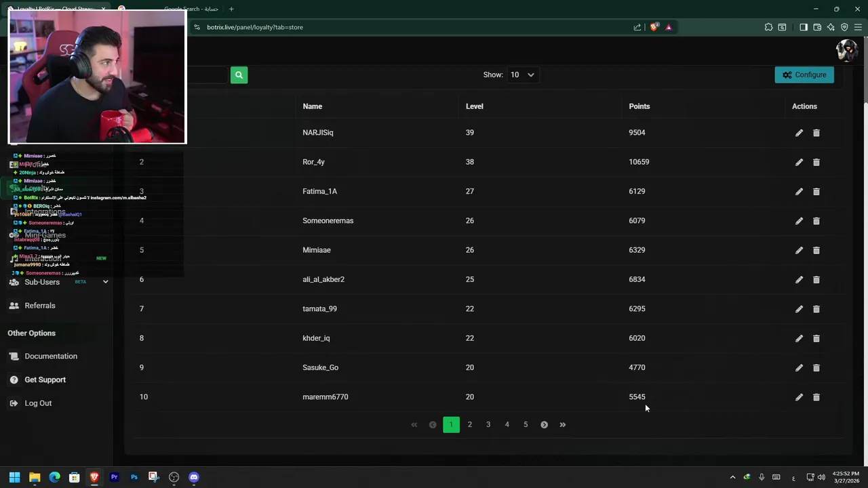Open File Explorer from taskbar
The width and height of the screenshot is (868, 488).
pyautogui.click(x=35, y=477)
